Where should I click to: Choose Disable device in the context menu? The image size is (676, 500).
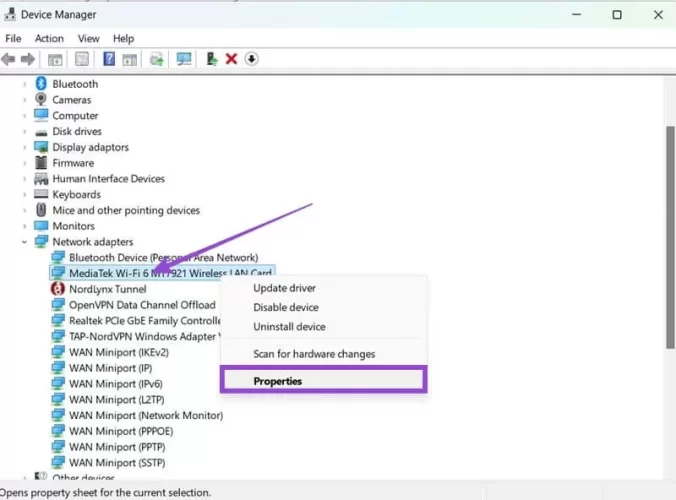click(285, 308)
